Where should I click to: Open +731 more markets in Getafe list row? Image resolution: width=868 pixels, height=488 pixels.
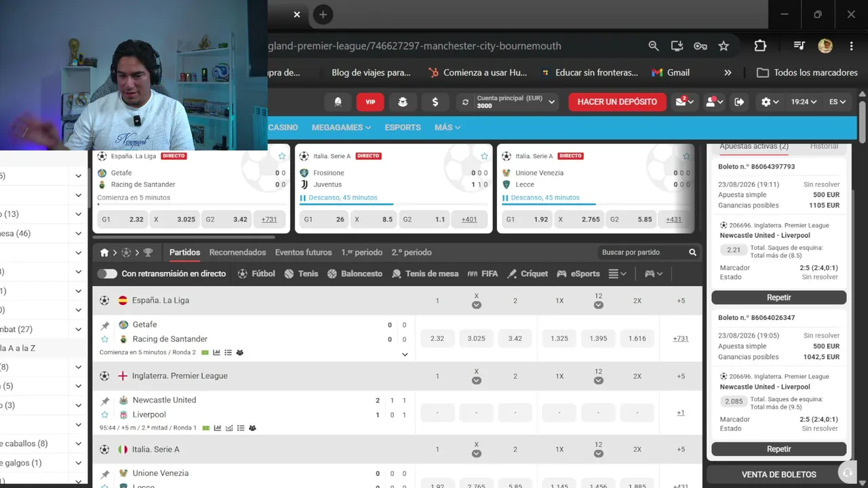pyautogui.click(x=681, y=338)
